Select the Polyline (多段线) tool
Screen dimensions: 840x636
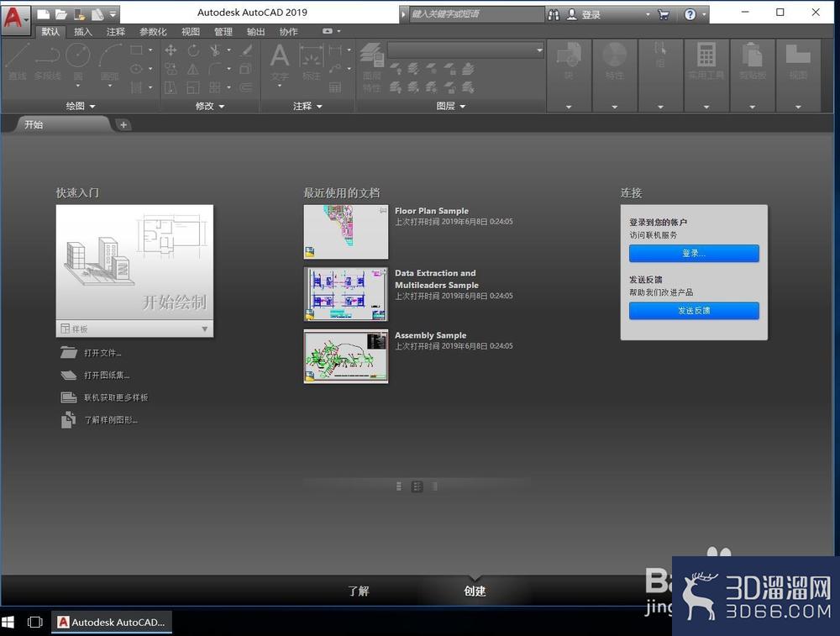(47, 61)
